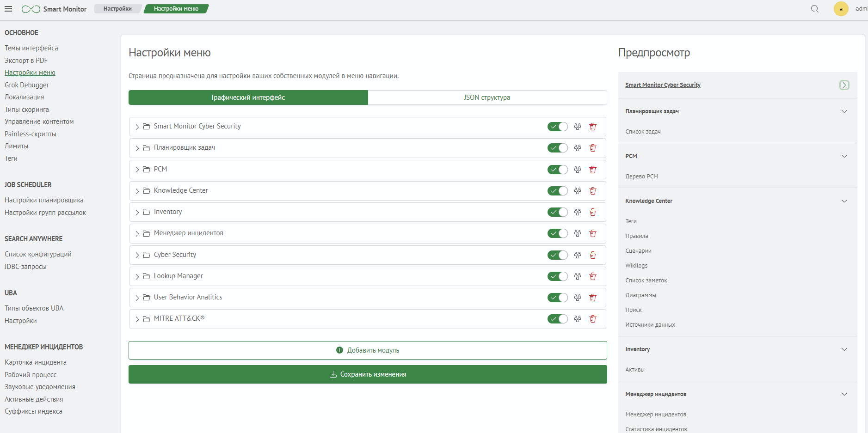Delete the Smart Monitor Cyber Security module

pyautogui.click(x=593, y=127)
